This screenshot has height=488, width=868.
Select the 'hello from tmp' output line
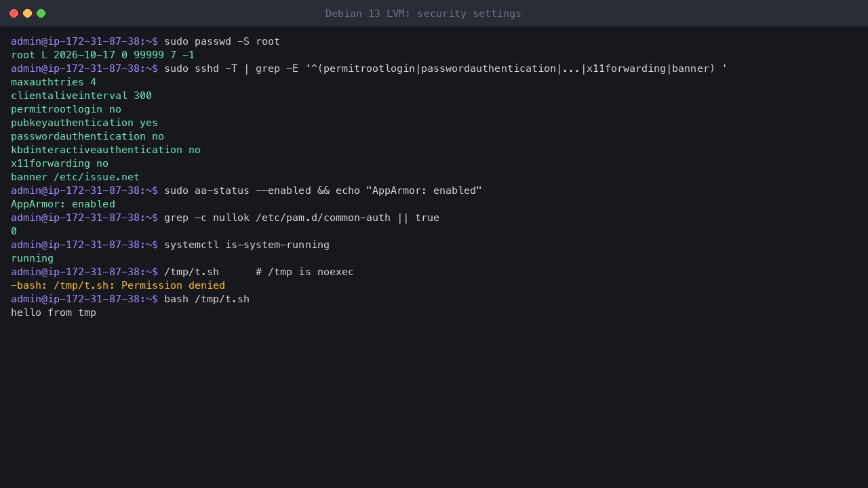click(x=54, y=312)
